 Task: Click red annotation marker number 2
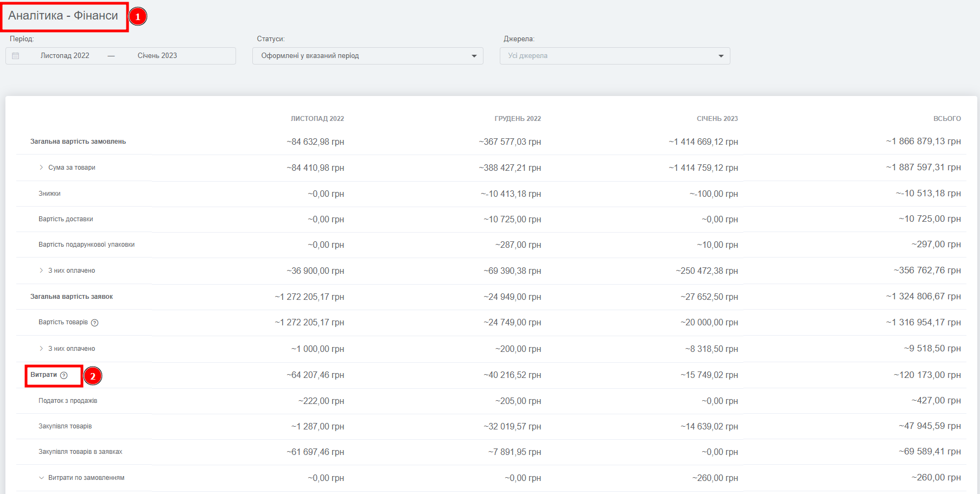point(93,376)
